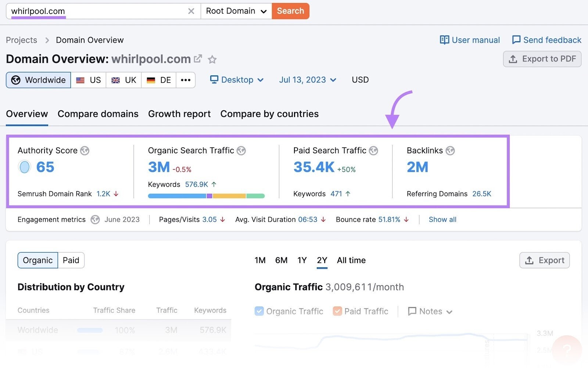Viewport: 588px width, 368px height.
Task: Open the help question mark bubble
Action: 567,350
